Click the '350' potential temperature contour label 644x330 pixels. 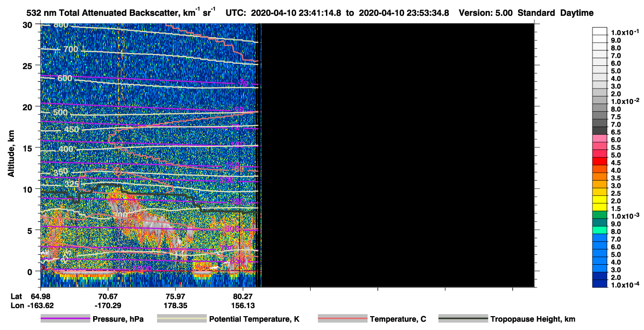[60, 172]
